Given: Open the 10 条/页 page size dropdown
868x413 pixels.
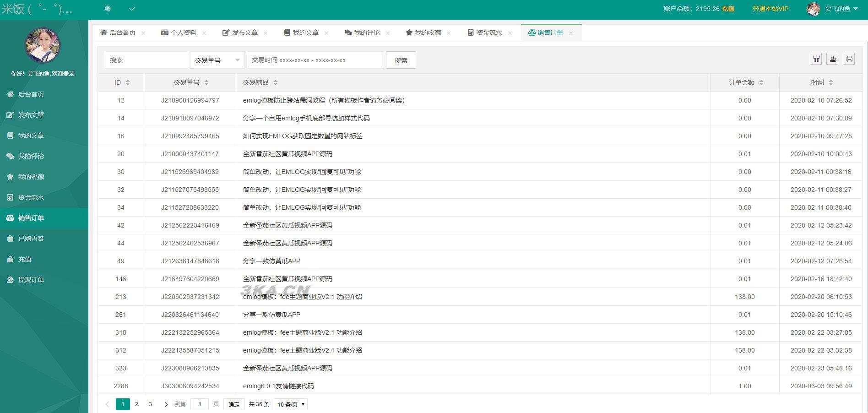Looking at the screenshot, I should (290, 404).
